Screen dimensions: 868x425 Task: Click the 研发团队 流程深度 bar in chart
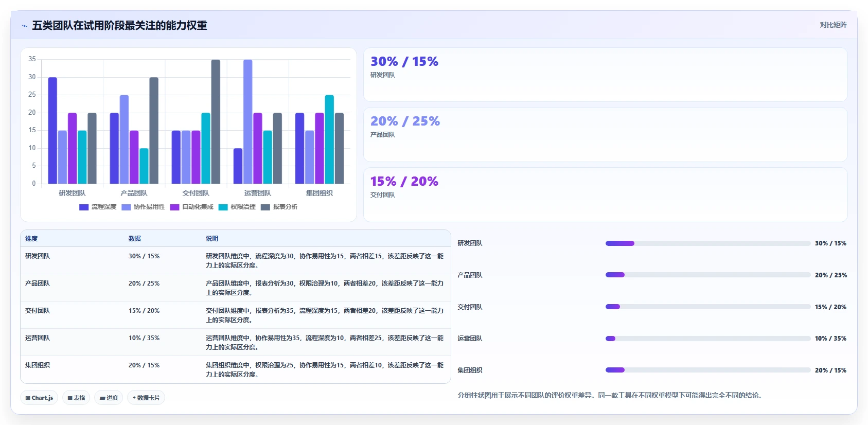(52, 131)
